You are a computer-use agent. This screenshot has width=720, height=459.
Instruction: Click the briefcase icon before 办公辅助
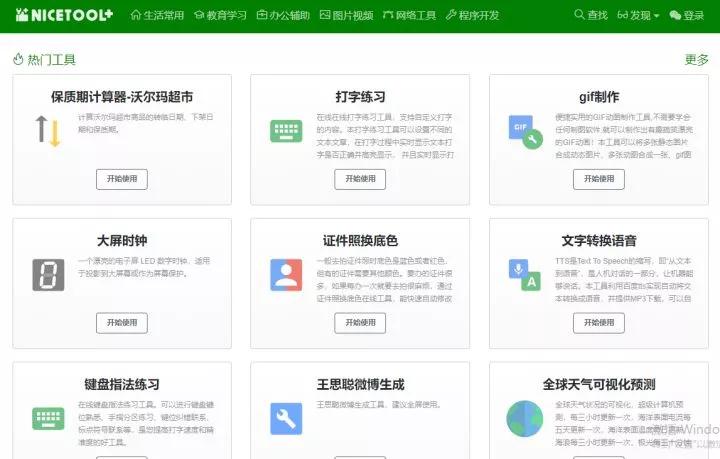[x=262, y=15]
